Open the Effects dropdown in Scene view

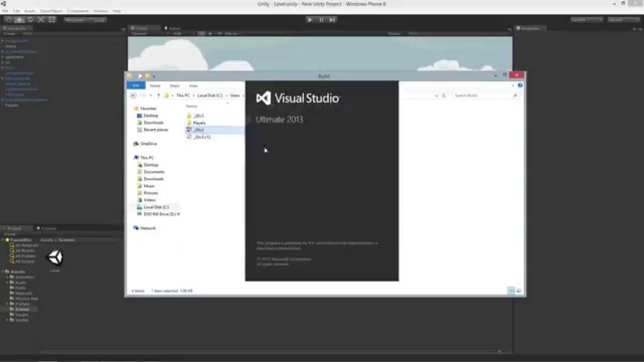point(232,34)
